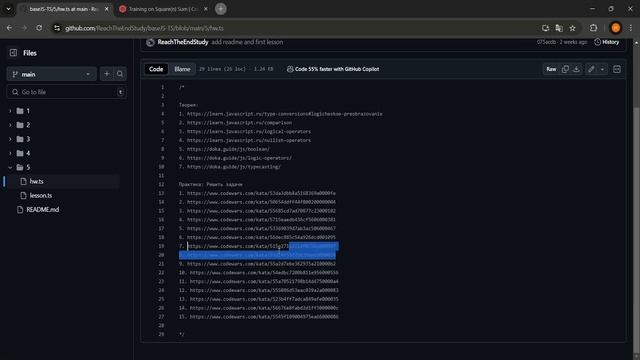This screenshot has width=640, height=360.
Task: Click the doka.guide/js/boolean line
Action: (224, 149)
